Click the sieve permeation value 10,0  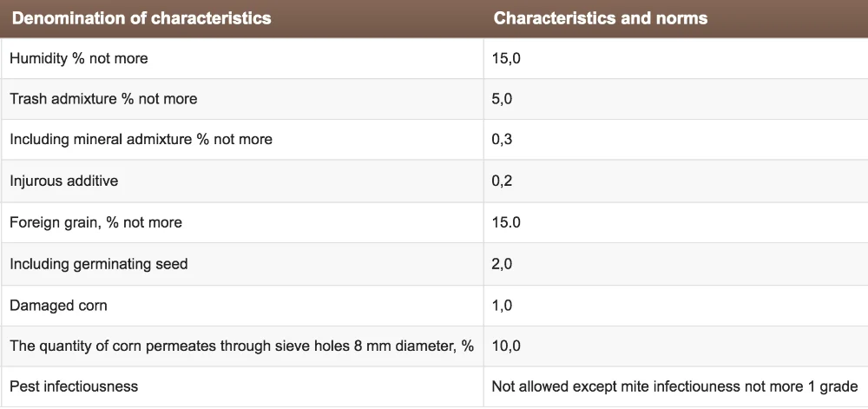click(x=506, y=346)
